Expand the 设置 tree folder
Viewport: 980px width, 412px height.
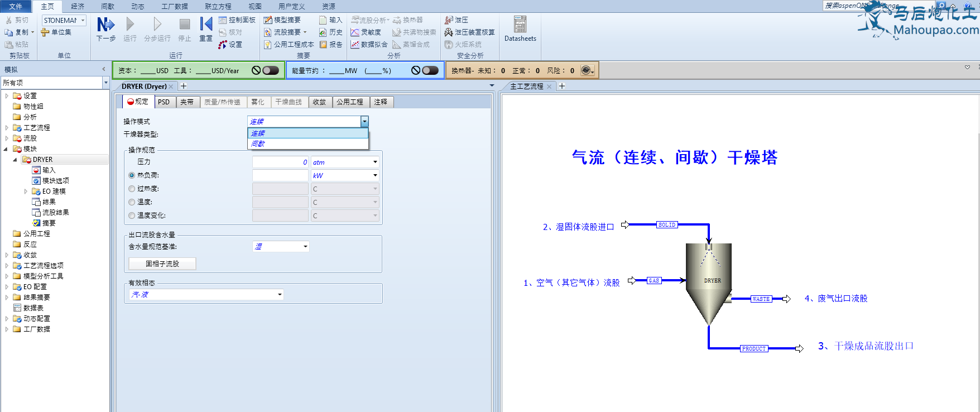coord(7,96)
